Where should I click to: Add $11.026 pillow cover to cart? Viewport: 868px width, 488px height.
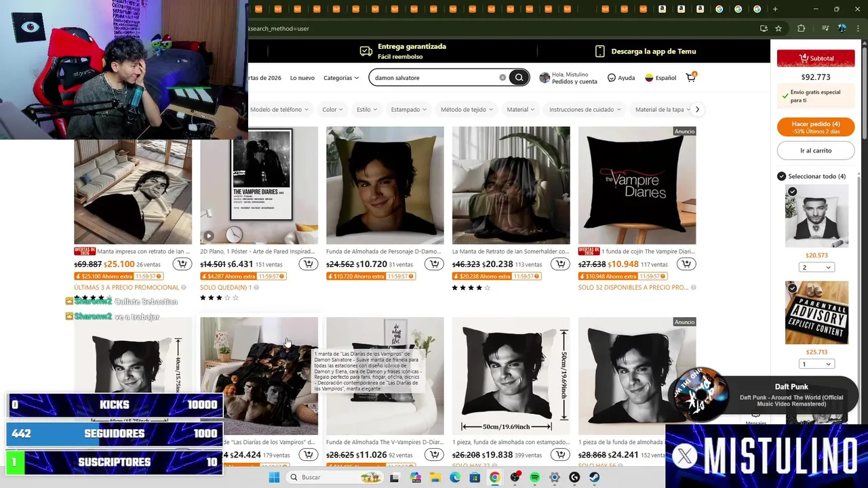(434, 455)
